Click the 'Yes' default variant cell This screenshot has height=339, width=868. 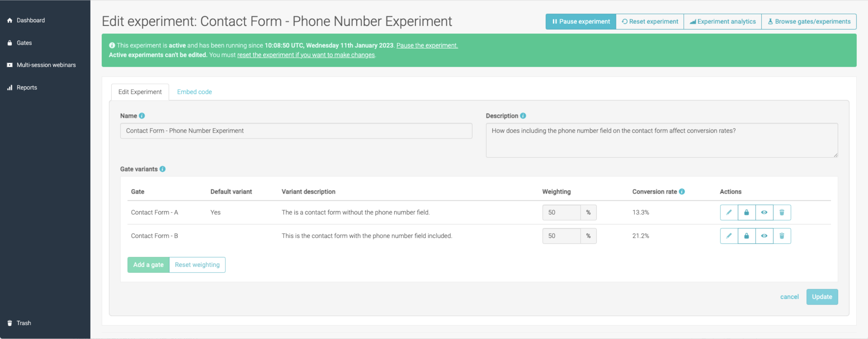coord(216,213)
